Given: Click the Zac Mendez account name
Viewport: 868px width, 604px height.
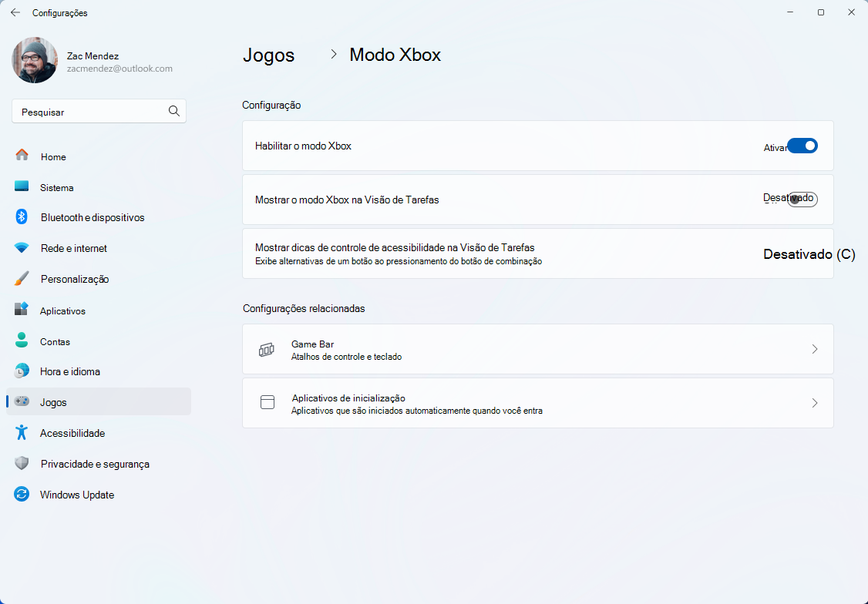Looking at the screenshot, I should point(93,56).
